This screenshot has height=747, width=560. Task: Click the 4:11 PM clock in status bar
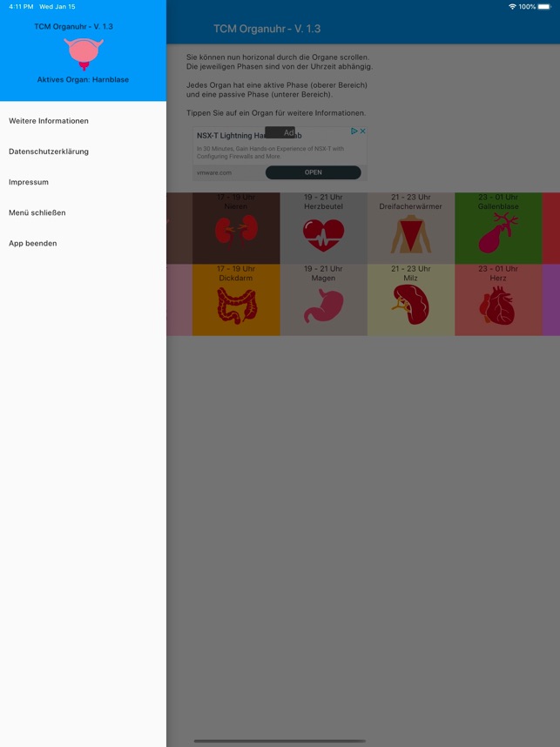pyautogui.click(x=21, y=7)
